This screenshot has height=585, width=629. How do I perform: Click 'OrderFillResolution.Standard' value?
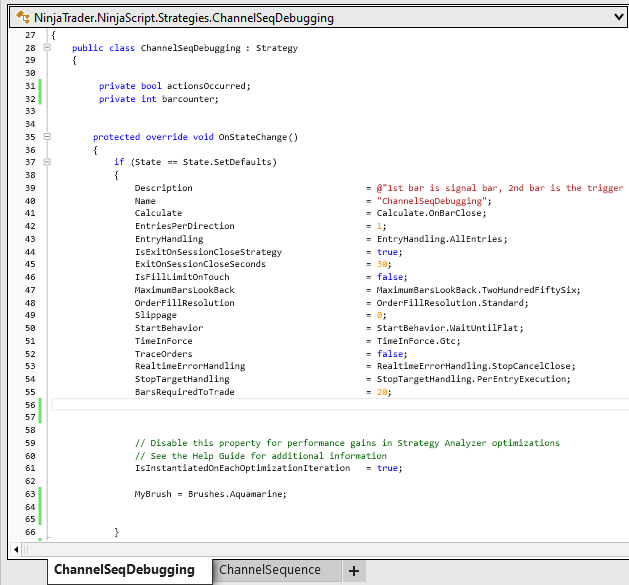(450, 303)
